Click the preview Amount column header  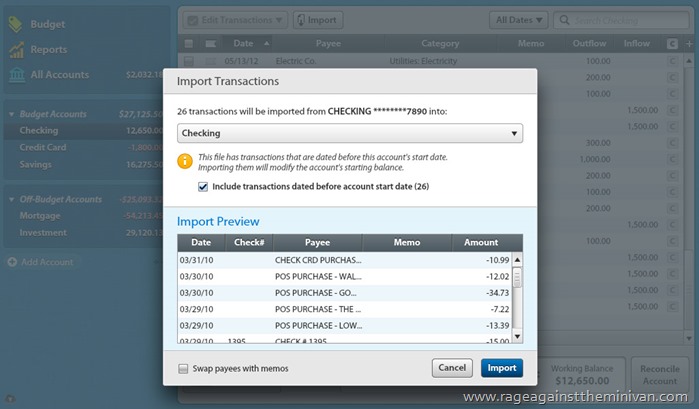click(481, 243)
